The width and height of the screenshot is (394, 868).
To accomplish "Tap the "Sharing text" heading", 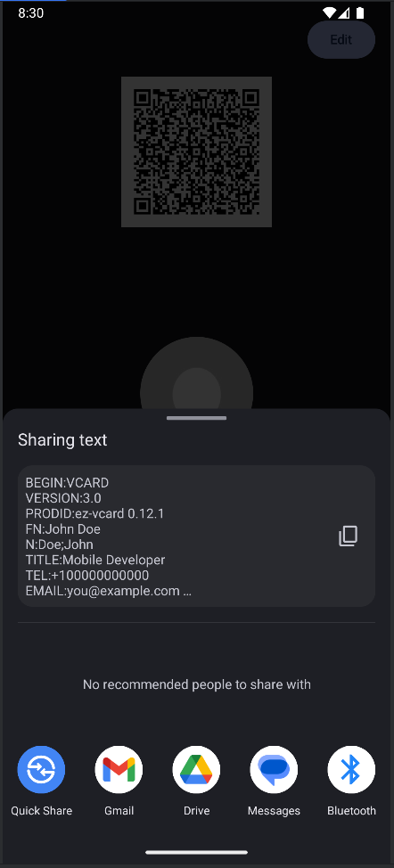I will click(x=62, y=440).
